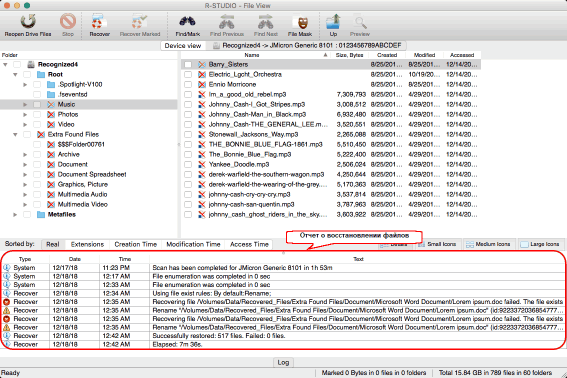Click the Find/Mark binoculars icon
Screen dimensions: 567x378
pyautogui.click(x=188, y=22)
